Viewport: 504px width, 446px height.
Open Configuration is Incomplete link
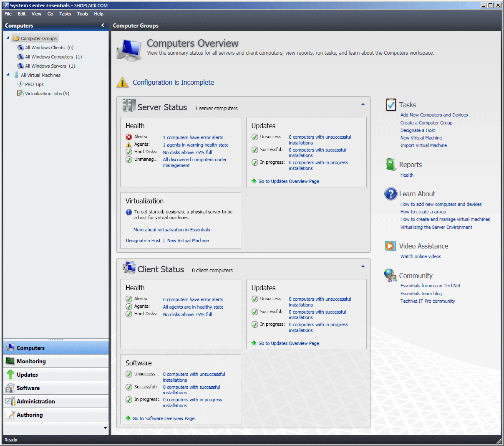point(174,82)
